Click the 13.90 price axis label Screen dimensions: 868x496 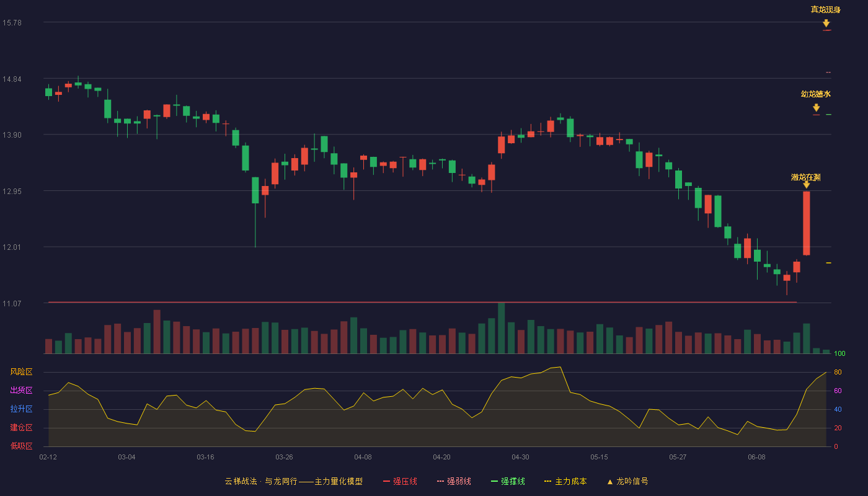point(12,135)
